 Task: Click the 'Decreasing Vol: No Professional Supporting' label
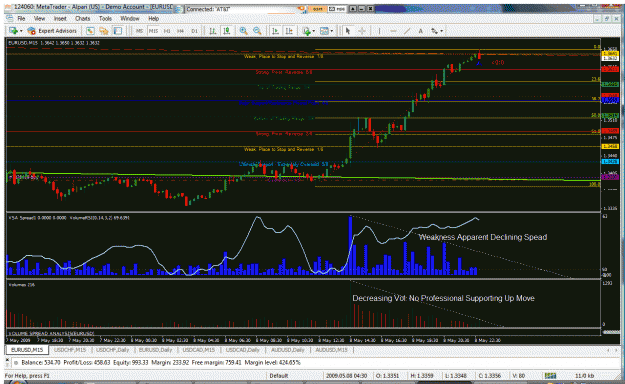click(443, 298)
